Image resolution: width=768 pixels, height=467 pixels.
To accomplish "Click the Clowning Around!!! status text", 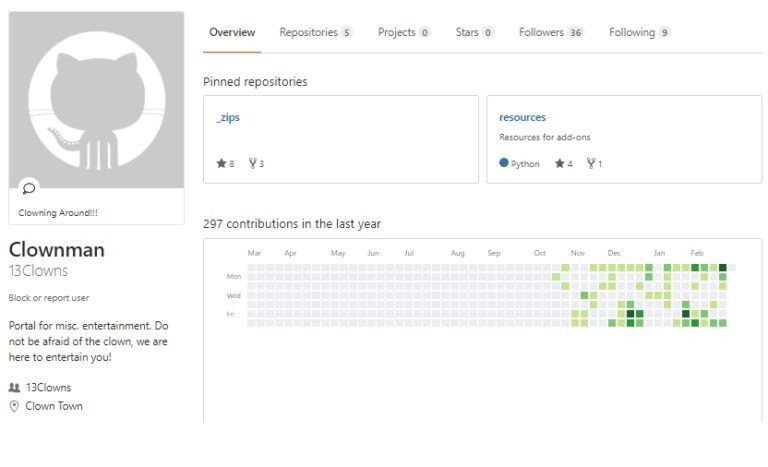I will point(58,212).
